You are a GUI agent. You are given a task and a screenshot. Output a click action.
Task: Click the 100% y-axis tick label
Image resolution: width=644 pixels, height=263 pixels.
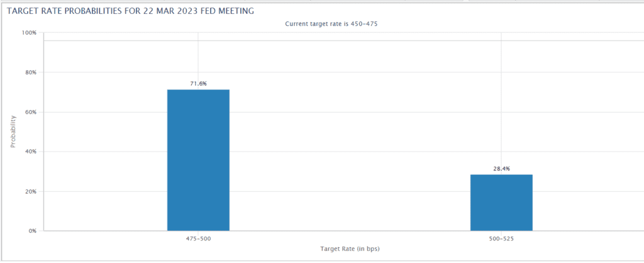click(x=29, y=33)
